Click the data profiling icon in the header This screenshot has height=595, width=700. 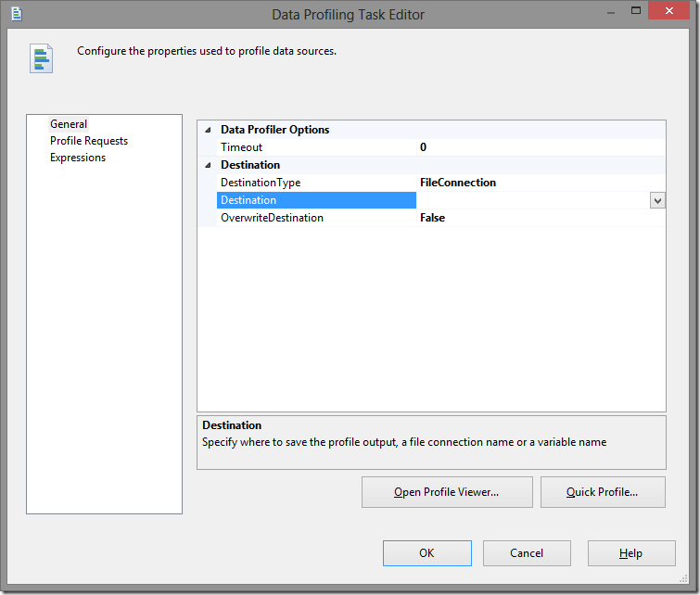pos(41,57)
